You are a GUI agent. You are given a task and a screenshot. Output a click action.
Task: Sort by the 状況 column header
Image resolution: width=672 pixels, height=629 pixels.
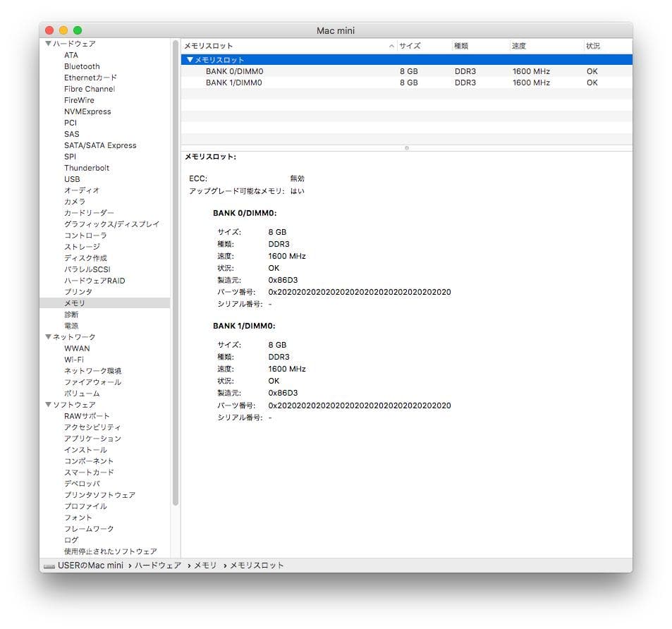(x=608, y=46)
